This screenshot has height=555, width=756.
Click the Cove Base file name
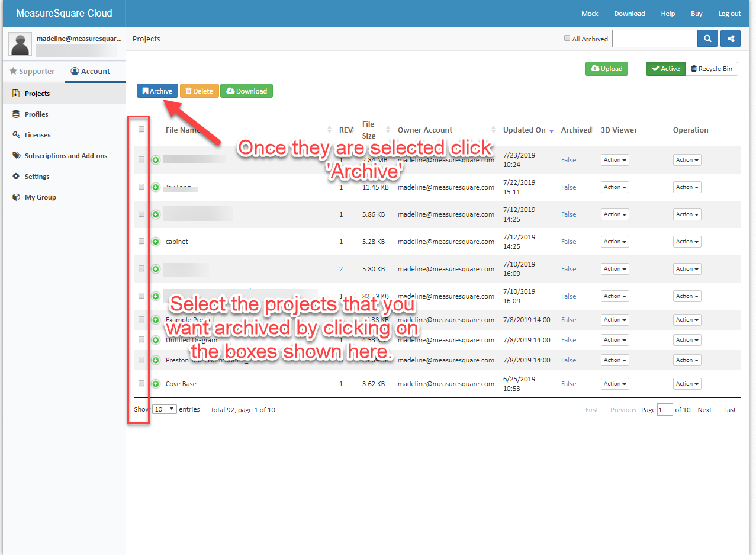(181, 384)
